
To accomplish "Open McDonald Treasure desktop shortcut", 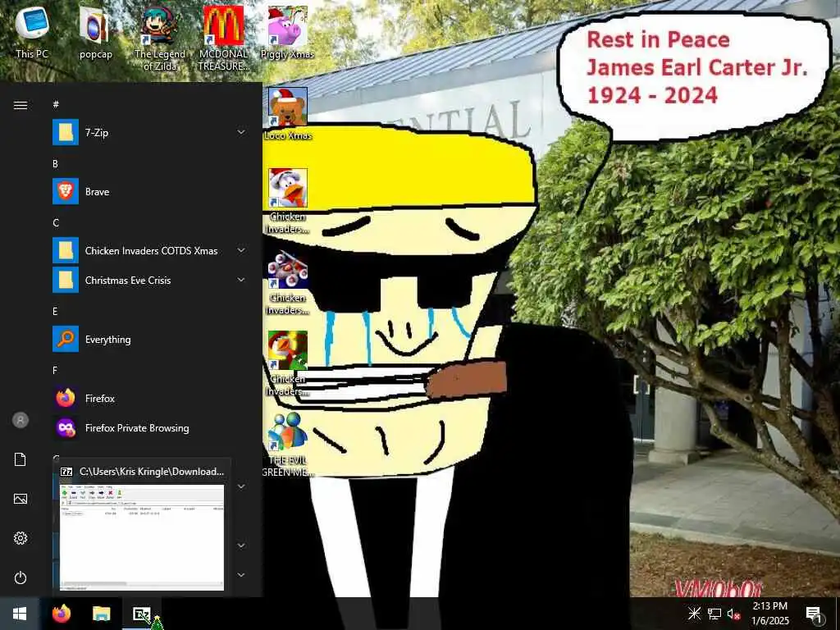I will (x=223, y=39).
